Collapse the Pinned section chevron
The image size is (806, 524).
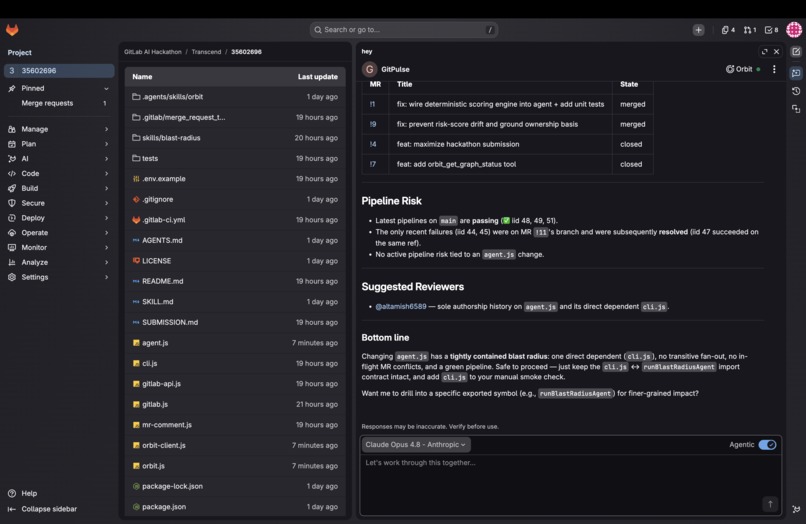[x=106, y=88]
